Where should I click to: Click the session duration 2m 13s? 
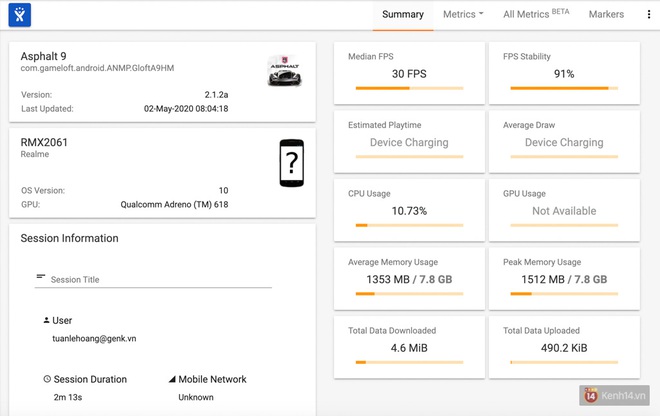(68, 397)
